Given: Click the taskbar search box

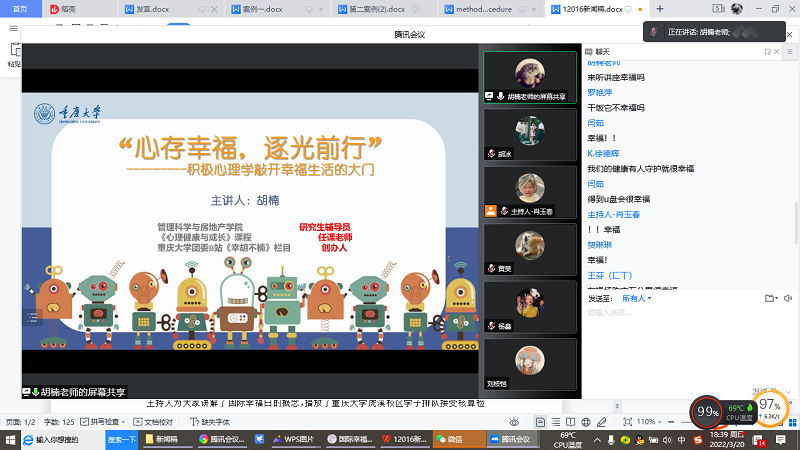Looking at the screenshot, I should [63, 439].
